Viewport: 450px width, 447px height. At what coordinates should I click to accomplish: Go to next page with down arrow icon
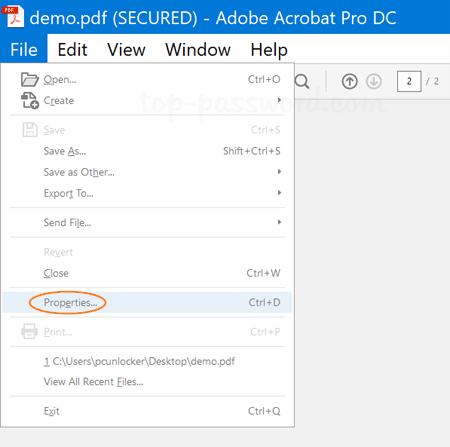click(374, 81)
